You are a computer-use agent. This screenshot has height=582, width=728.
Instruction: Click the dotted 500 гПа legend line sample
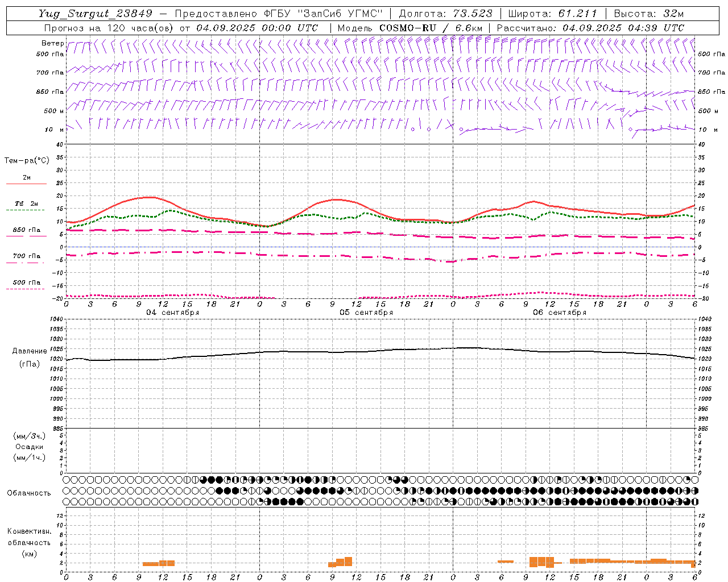click(26, 289)
